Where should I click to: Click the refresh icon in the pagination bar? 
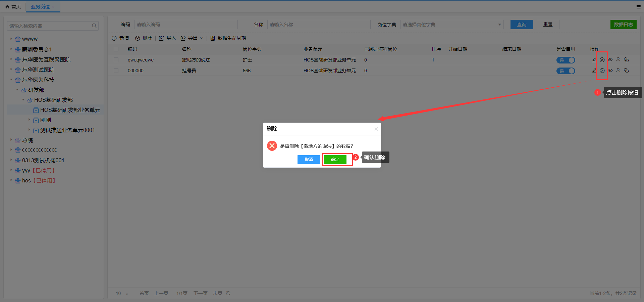[228, 293]
